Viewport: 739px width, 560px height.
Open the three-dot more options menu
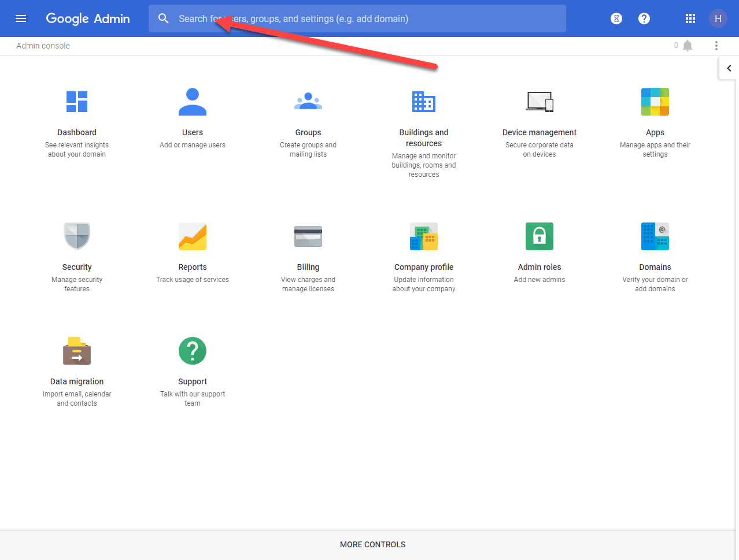tap(716, 46)
